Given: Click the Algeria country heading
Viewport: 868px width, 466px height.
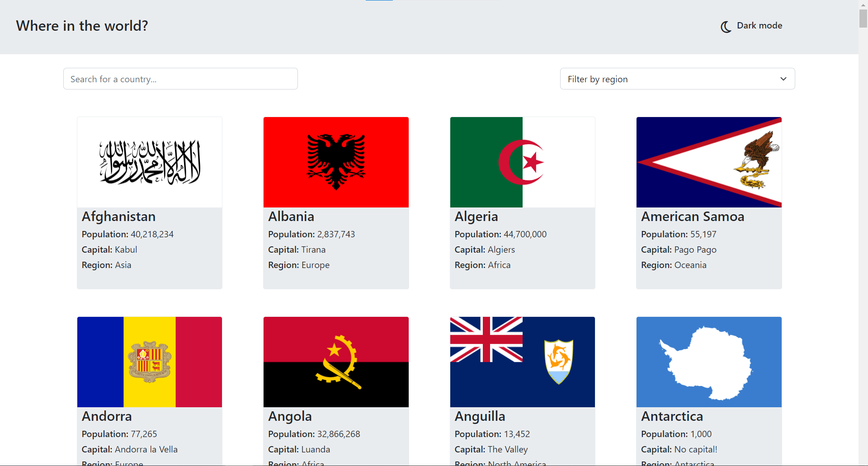Looking at the screenshot, I should [476, 217].
